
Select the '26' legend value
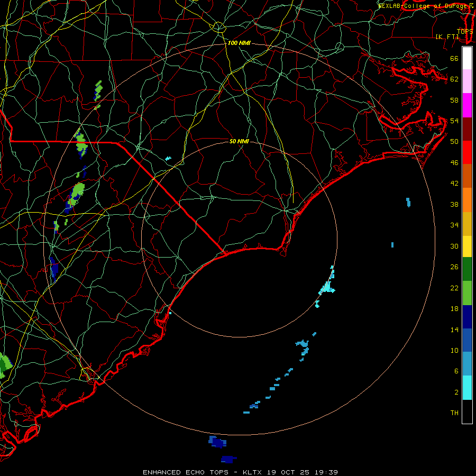click(454, 267)
